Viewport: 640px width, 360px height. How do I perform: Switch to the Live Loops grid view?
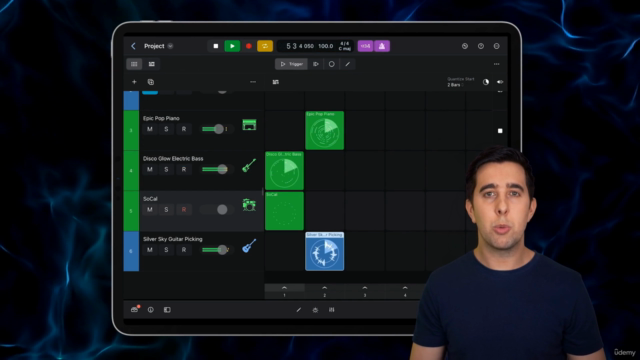(134, 64)
